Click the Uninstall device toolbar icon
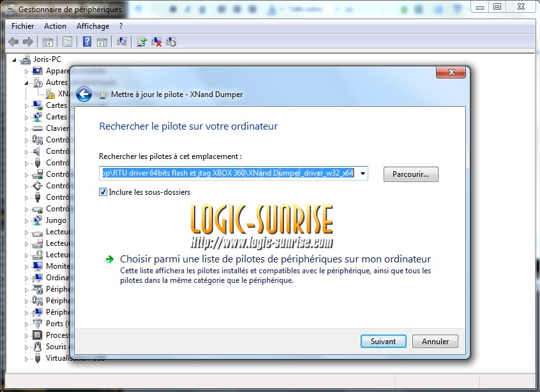Viewport: 540px width, 392px height. pyautogui.click(x=156, y=42)
